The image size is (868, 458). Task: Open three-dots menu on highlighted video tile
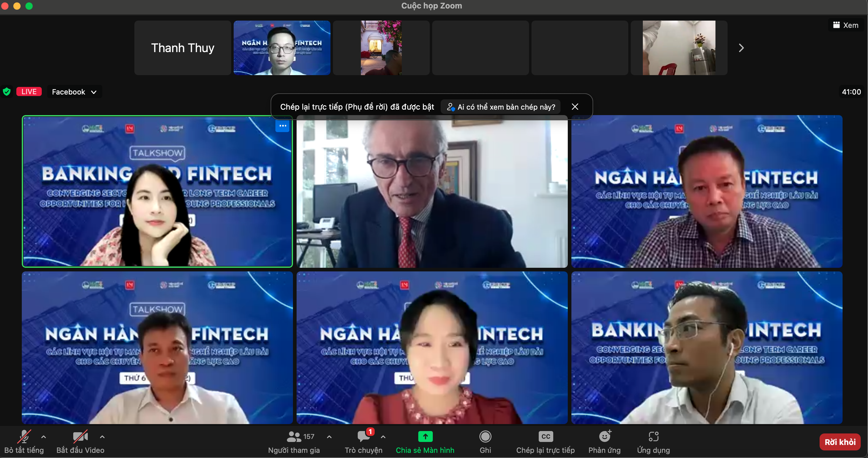coord(282,126)
